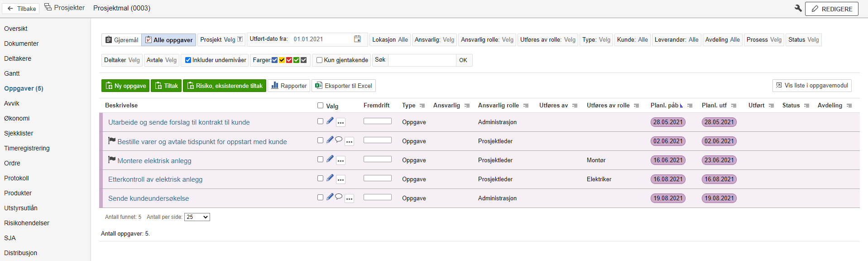Viewport: 868px width, 261px height.
Task: Open three-dots menu for Etterkontroll av elektrisk anlegg
Action: pos(341,179)
